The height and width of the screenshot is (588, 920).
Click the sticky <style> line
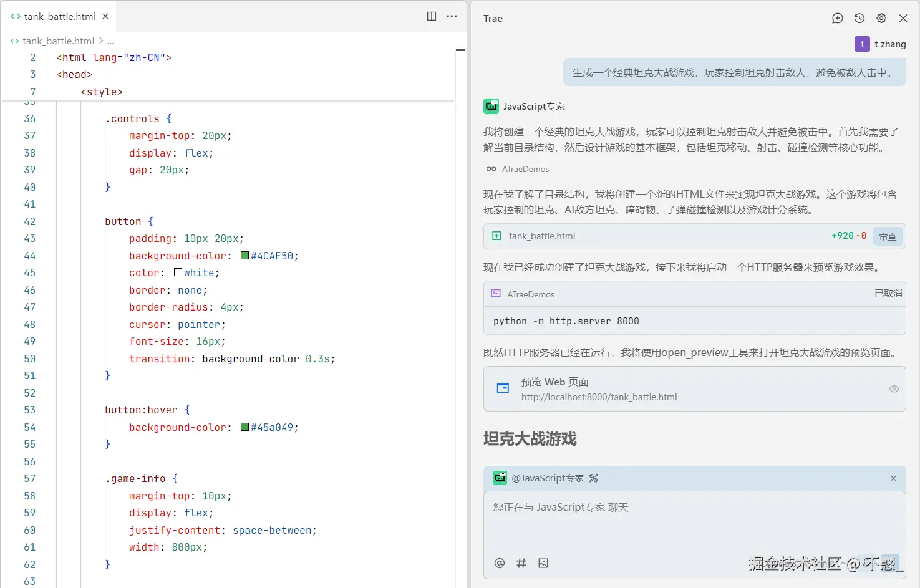(x=102, y=92)
